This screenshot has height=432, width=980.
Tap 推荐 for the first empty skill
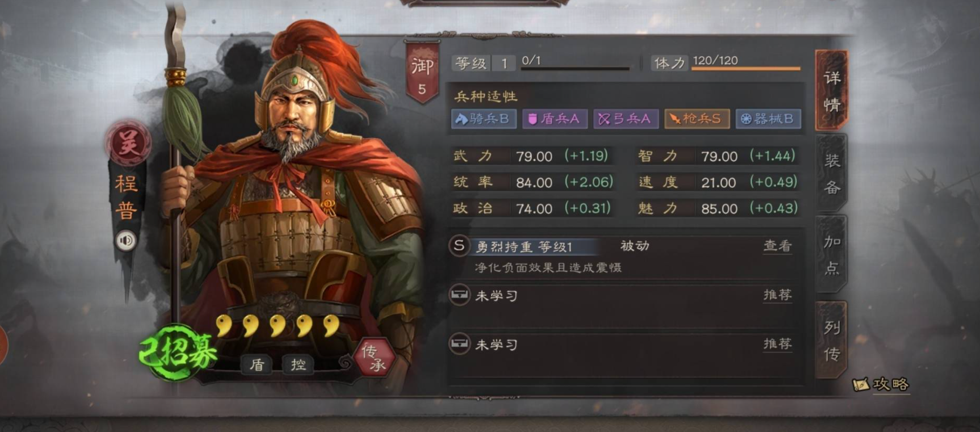point(777,295)
